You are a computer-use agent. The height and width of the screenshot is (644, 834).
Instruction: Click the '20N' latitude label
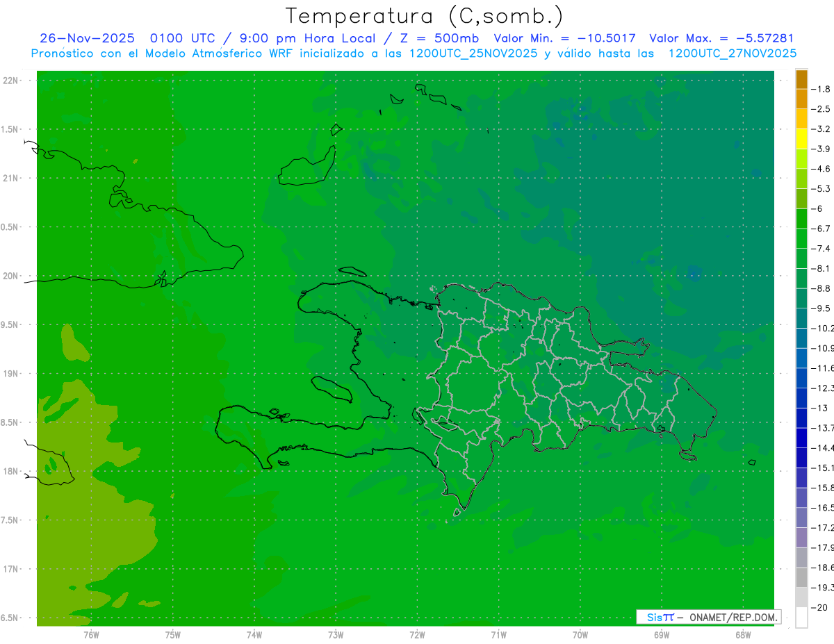coord(10,276)
